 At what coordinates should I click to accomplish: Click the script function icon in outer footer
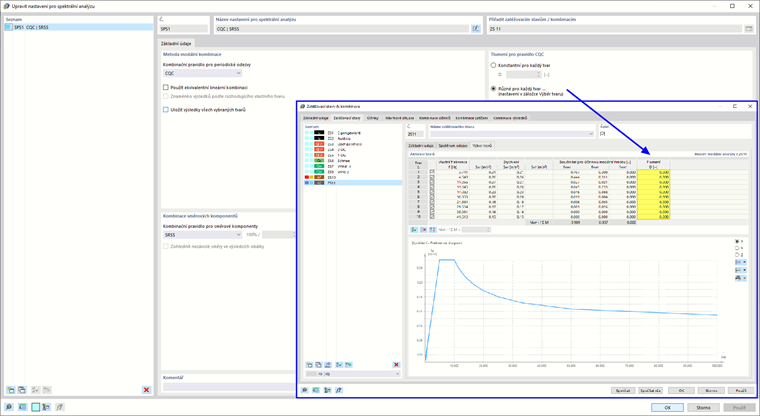click(x=60, y=407)
